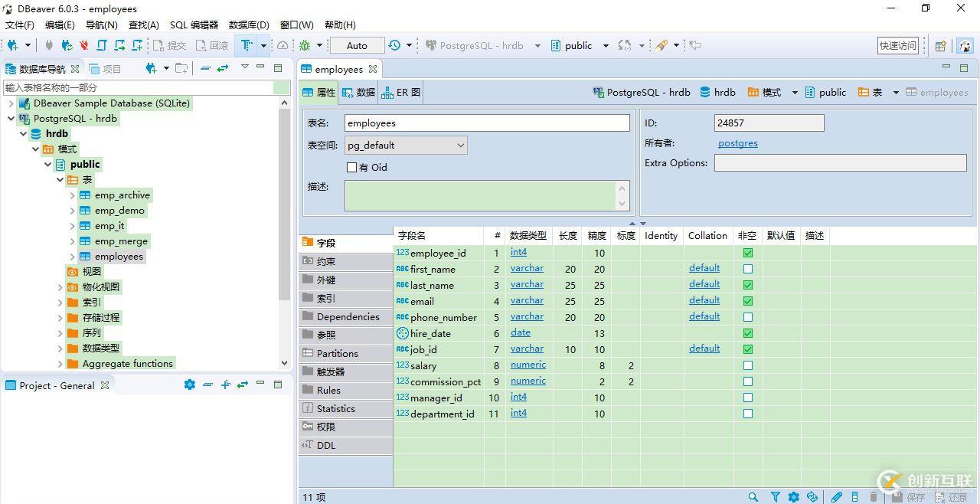This screenshot has width=980, height=504.
Task: Select the DDL side tab
Action: pos(345,445)
